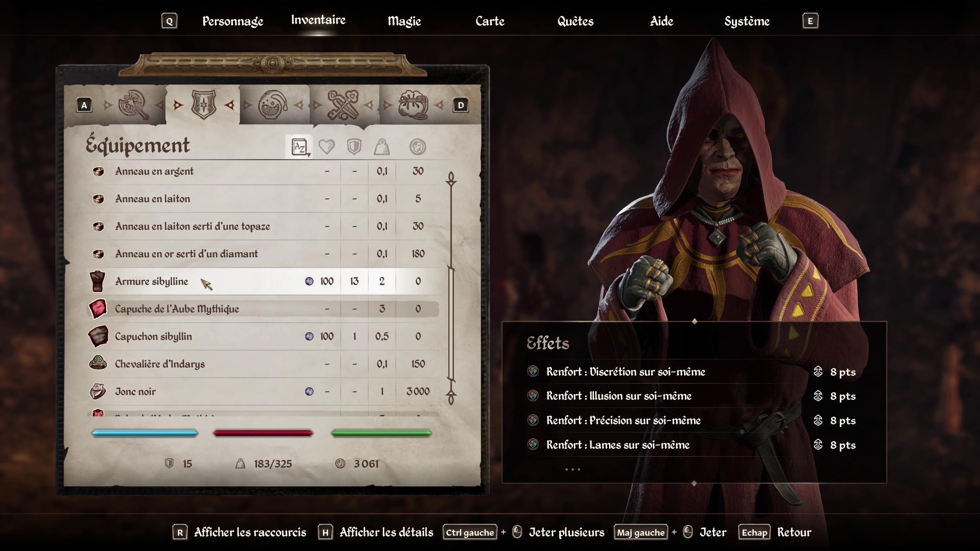Open the keys and tools category icon
Viewport: 980px width, 551px height.
343,104
